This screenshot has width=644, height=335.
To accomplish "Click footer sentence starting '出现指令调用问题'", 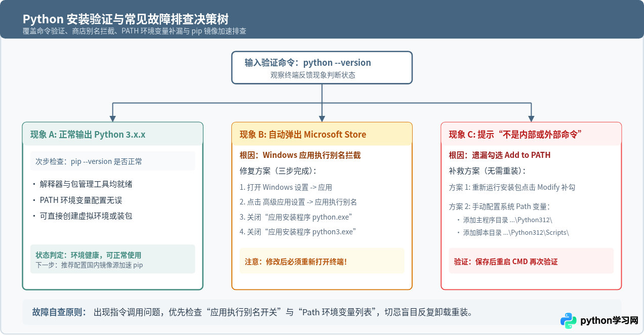I will pyautogui.click(x=283, y=312).
